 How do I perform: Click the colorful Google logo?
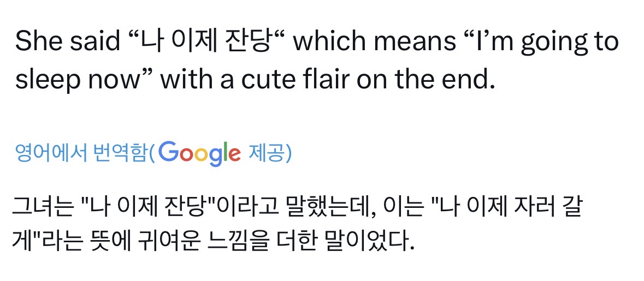tap(200, 153)
